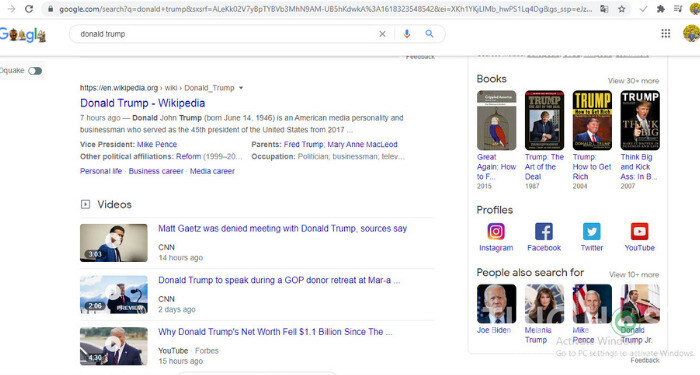Screen dimensions: 700x375
Task: Open Matt Gaetz was denied meeting video link
Action: (282, 229)
